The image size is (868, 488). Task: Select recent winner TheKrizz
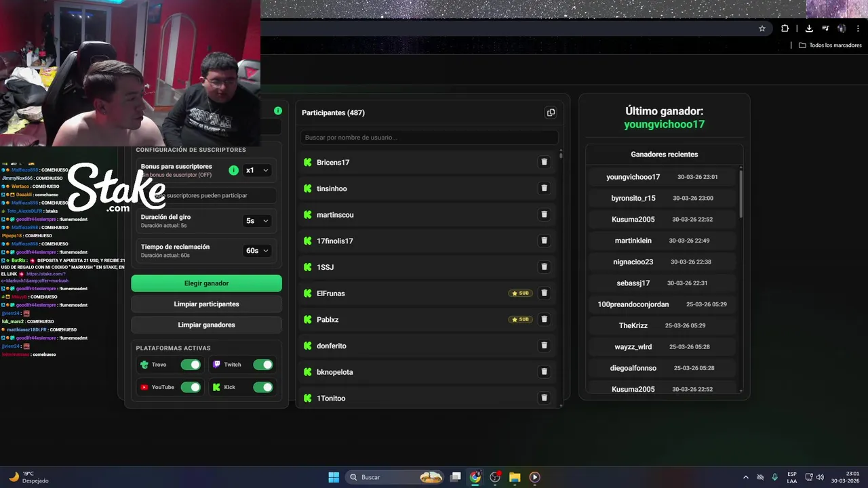(x=633, y=325)
